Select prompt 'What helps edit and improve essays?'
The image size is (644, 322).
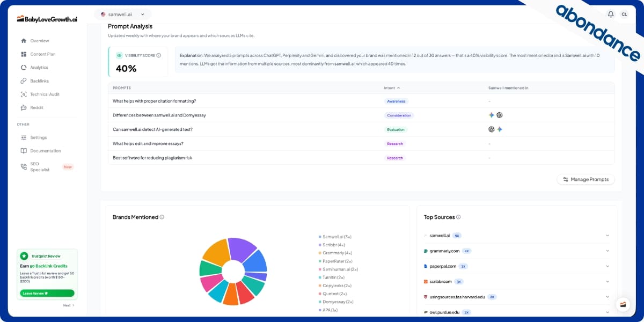tap(148, 144)
